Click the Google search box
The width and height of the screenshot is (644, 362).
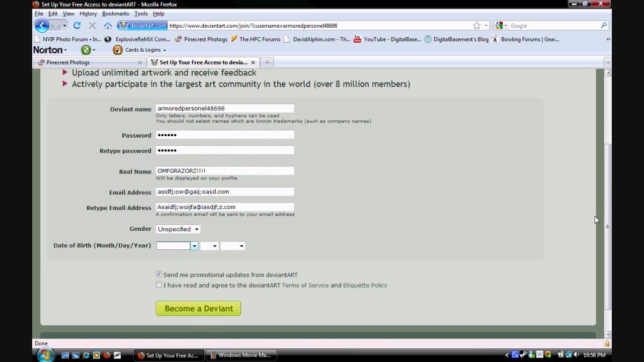[x=553, y=26]
